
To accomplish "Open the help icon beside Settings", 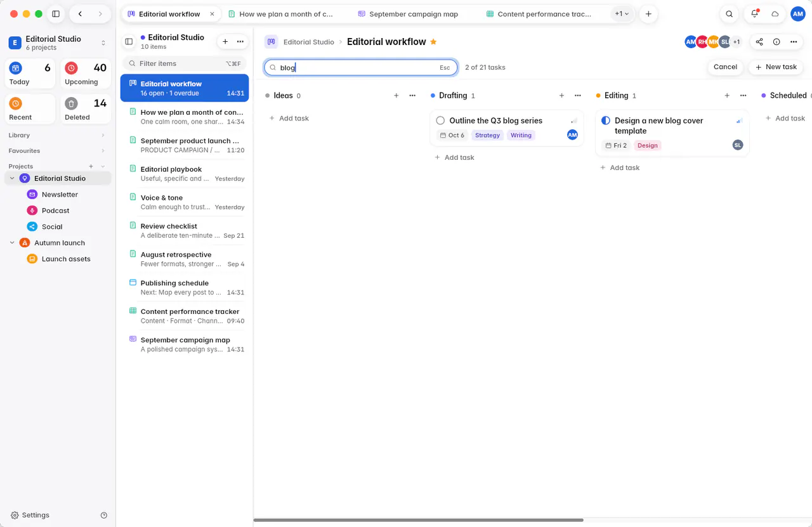I will [x=104, y=516].
